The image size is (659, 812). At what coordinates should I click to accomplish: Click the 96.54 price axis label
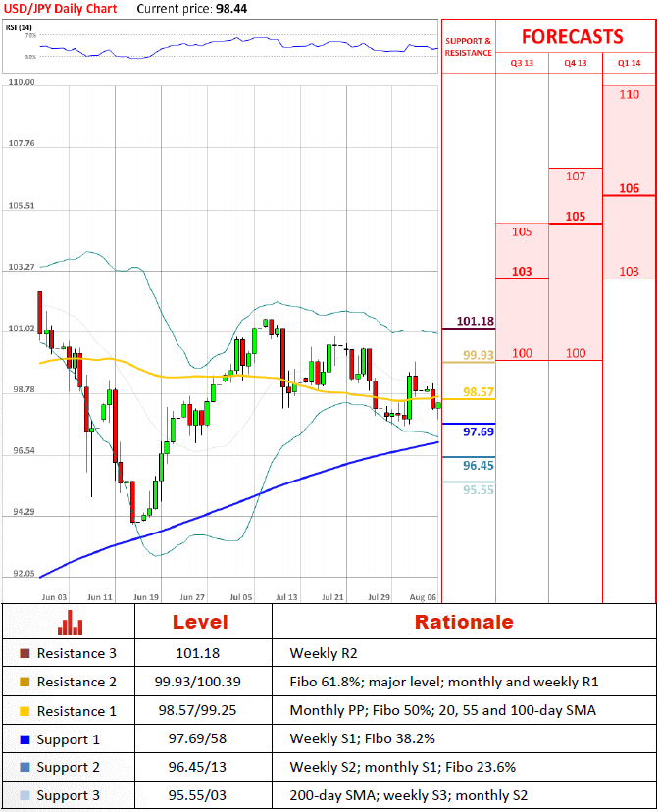click(x=24, y=450)
